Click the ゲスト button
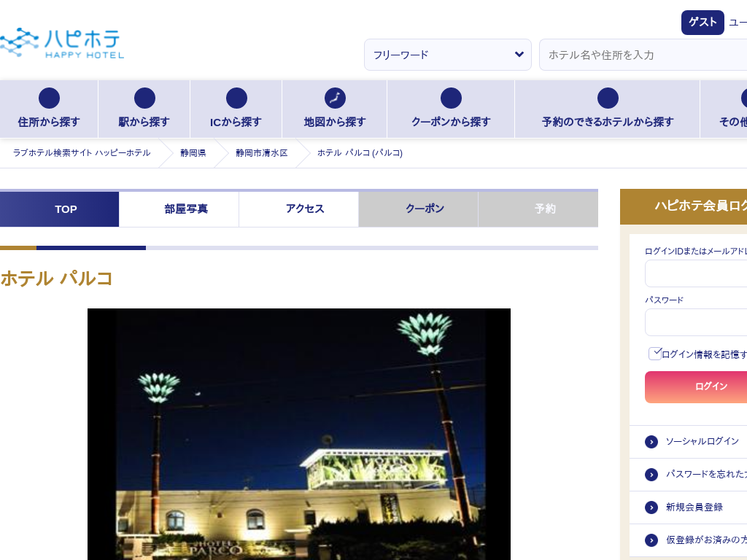747x560 pixels. tap(703, 23)
